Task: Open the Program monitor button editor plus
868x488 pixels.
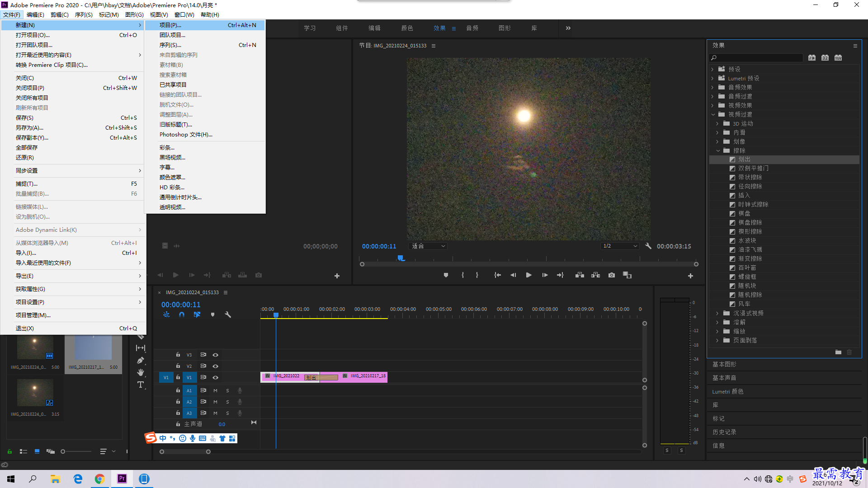Action: 690,276
